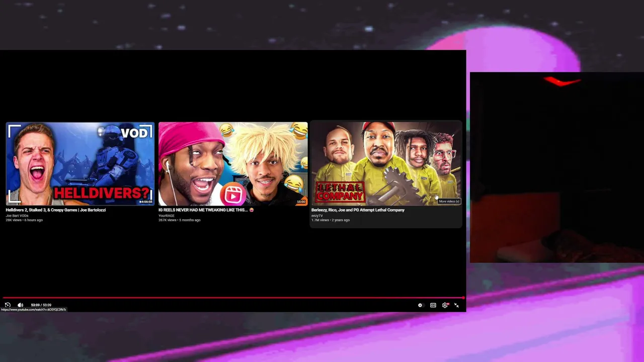The height and width of the screenshot is (362, 644).
Task: Click '28K views • 6 hours ago' text
Action: point(24,220)
